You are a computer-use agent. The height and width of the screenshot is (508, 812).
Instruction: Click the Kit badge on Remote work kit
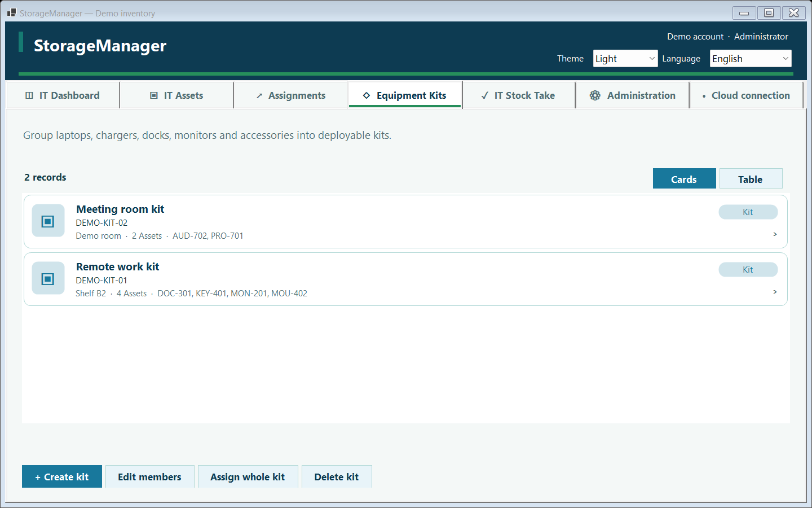coord(748,270)
